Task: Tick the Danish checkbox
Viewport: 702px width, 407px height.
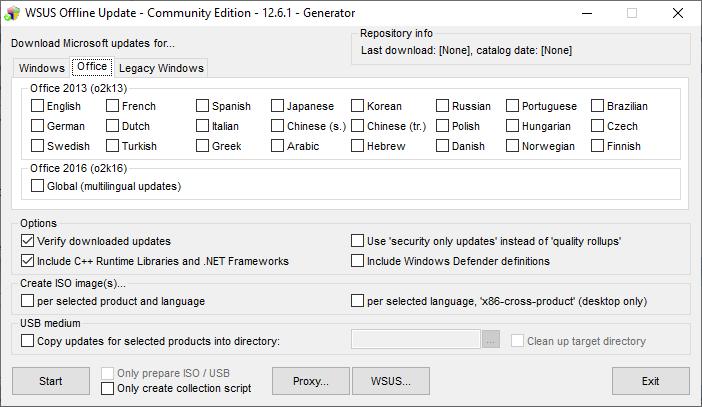Action: click(x=442, y=146)
